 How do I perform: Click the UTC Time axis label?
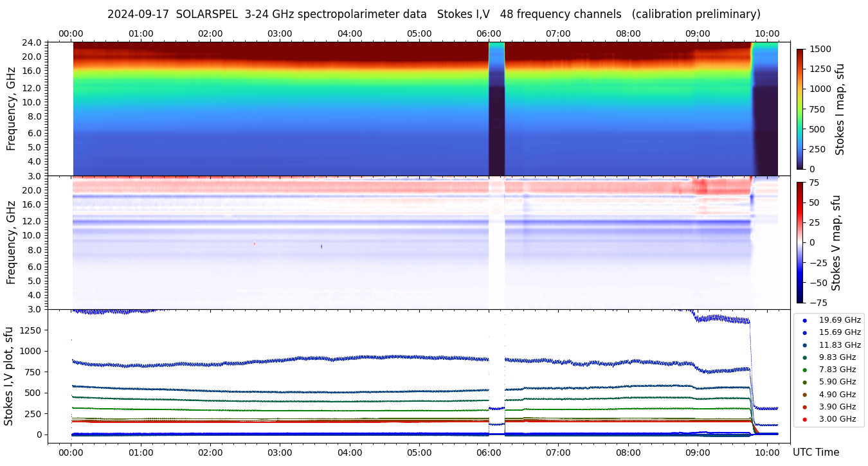pos(816,453)
